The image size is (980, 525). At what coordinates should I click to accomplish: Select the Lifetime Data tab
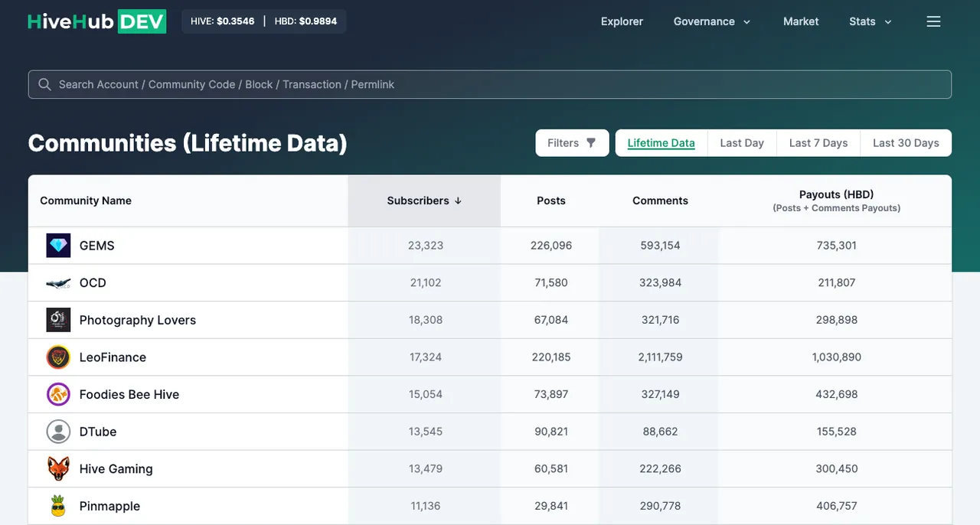point(661,143)
